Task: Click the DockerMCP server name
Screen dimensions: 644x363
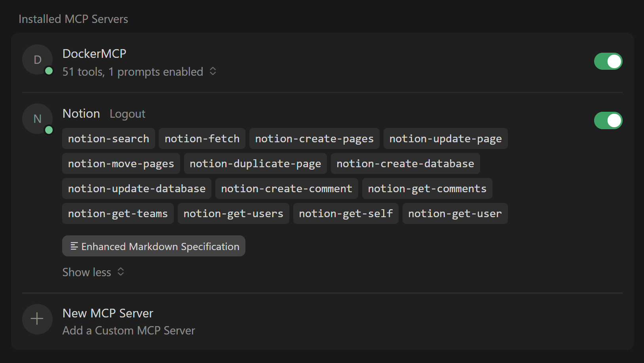Action: click(x=94, y=53)
